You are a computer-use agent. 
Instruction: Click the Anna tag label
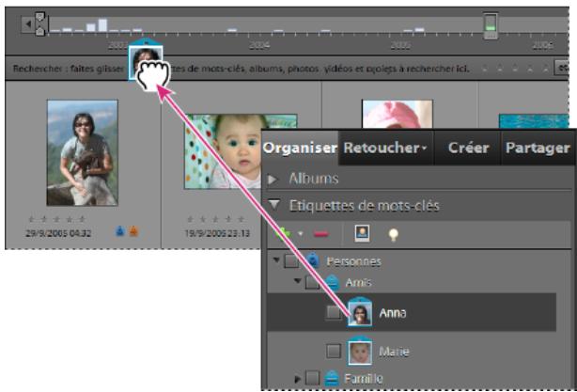click(x=393, y=313)
